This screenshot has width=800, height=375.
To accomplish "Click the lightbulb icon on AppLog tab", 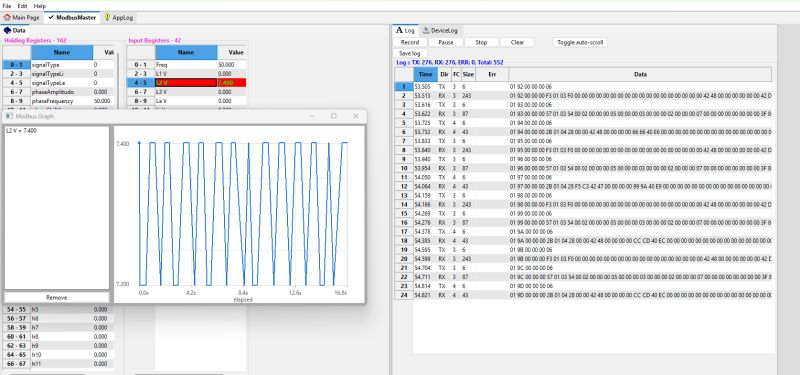I will (x=107, y=17).
